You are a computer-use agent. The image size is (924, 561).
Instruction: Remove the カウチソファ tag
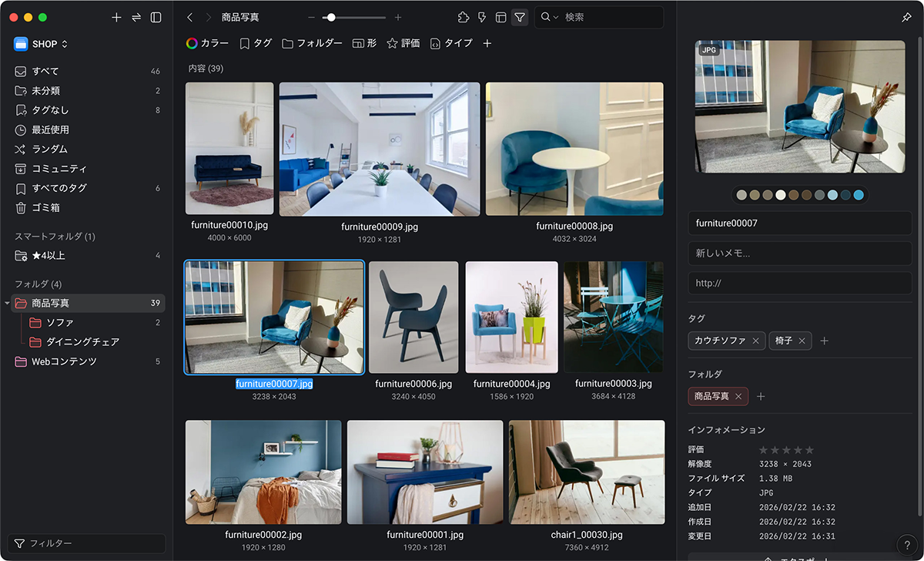click(x=755, y=340)
